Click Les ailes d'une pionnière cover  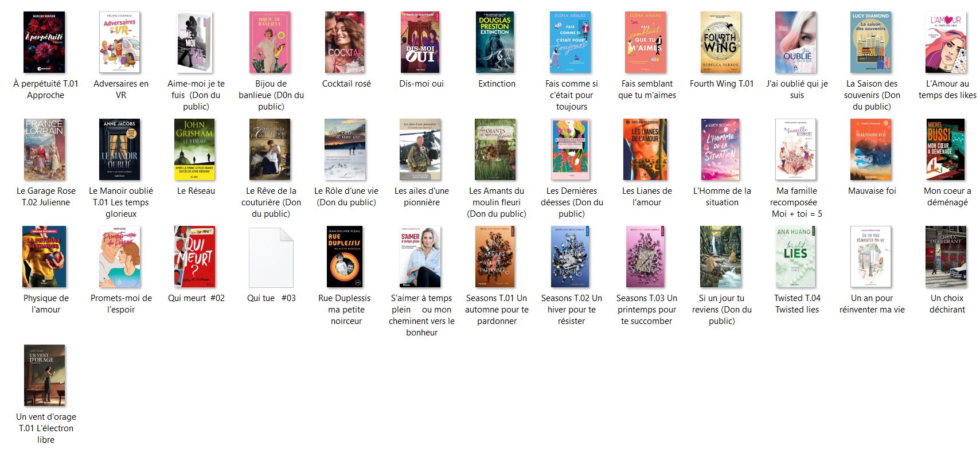pos(420,150)
